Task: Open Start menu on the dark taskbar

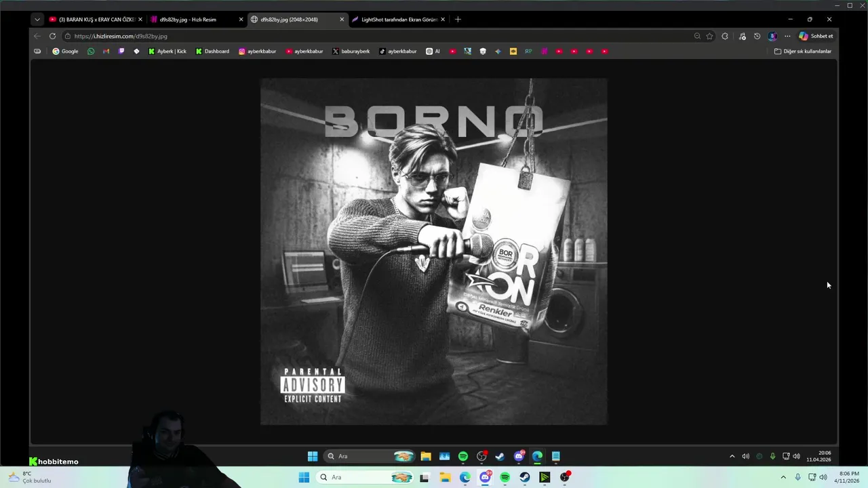Action: (x=313, y=456)
